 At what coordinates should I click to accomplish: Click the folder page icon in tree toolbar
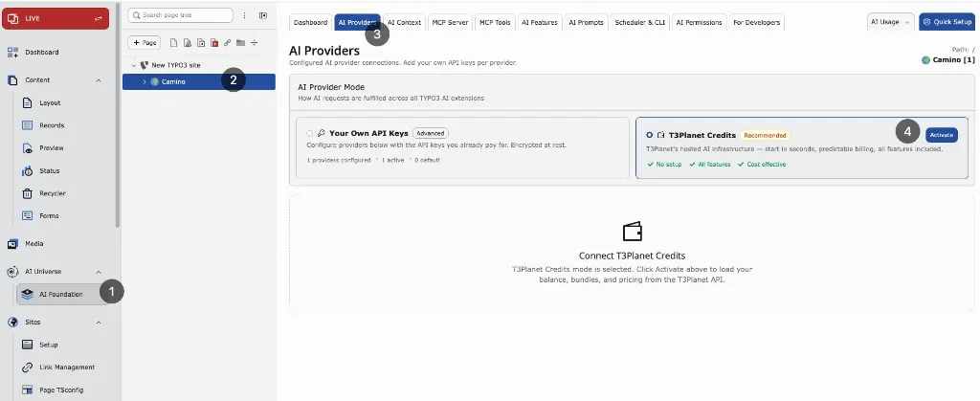pyautogui.click(x=240, y=43)
